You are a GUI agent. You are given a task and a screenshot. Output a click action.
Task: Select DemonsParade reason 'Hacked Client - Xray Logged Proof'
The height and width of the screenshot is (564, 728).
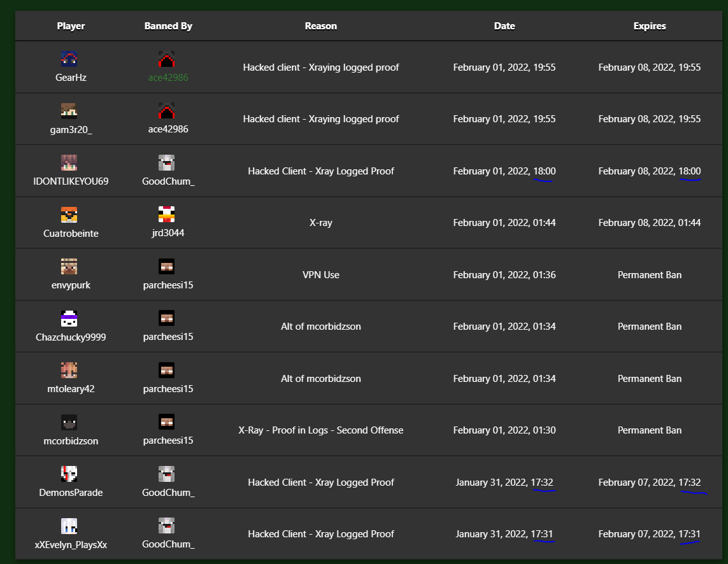(x=321, y=483)
